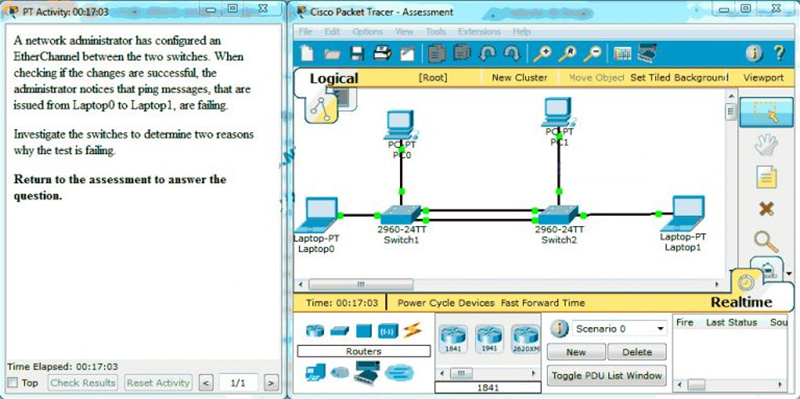Open file using the folder icon

coord(332,53)
